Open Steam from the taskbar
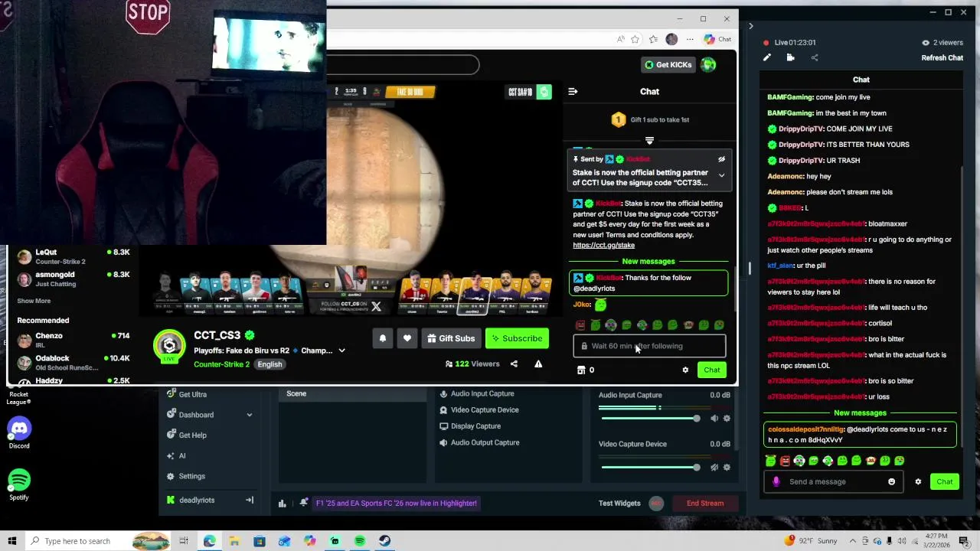This screenshot has width=980, height=551. 384,541
